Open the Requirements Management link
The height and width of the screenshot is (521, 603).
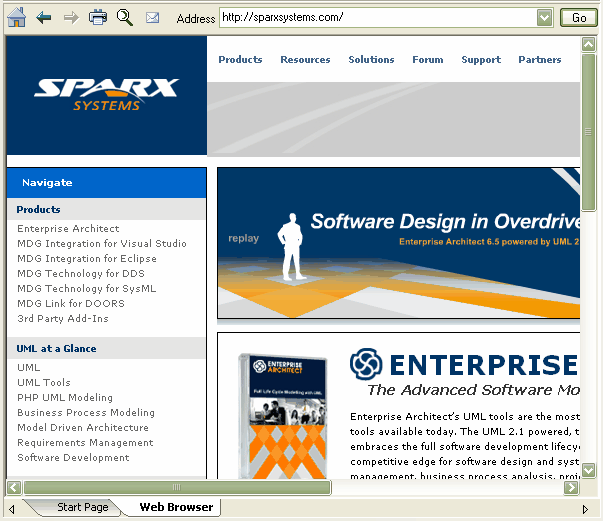coord(85,442)
